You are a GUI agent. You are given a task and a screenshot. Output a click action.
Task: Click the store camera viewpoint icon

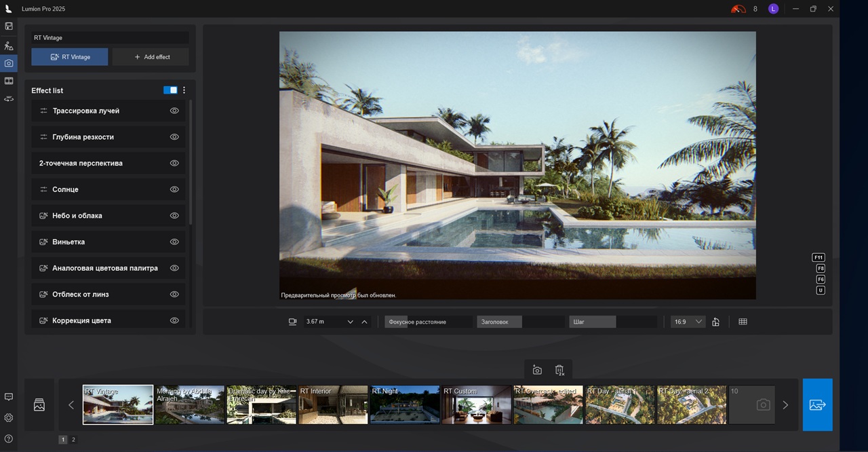pyautogui.click(x=537, y=370)
